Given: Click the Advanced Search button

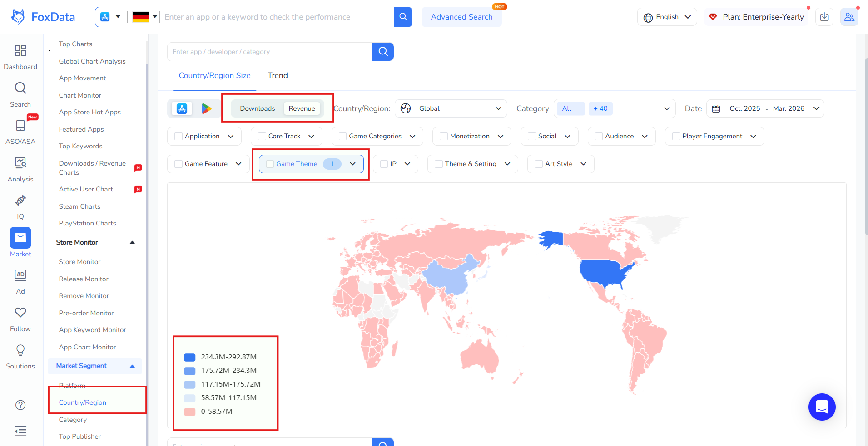Looking at the screenshot, I should [x=461, y=17].
